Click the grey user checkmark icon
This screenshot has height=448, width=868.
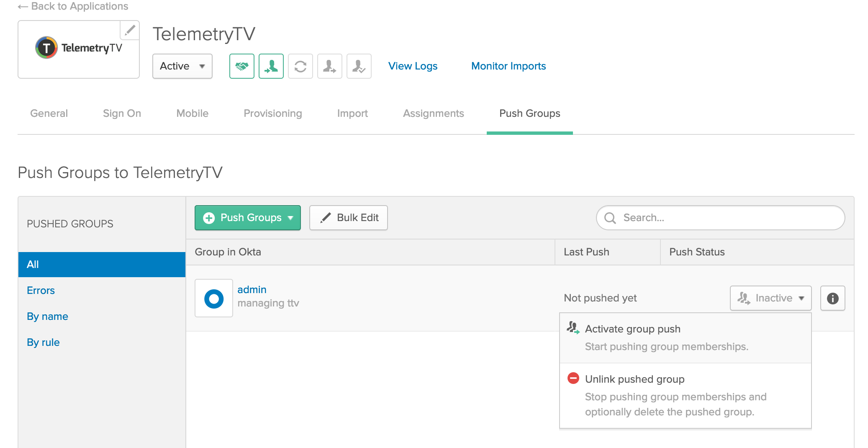click(359, 66)
